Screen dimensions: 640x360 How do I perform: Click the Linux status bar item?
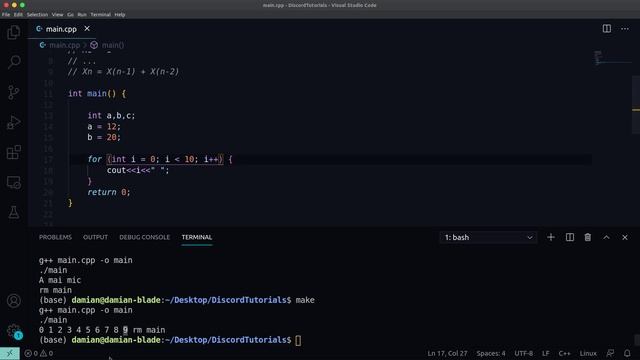(x=588, y=353)
